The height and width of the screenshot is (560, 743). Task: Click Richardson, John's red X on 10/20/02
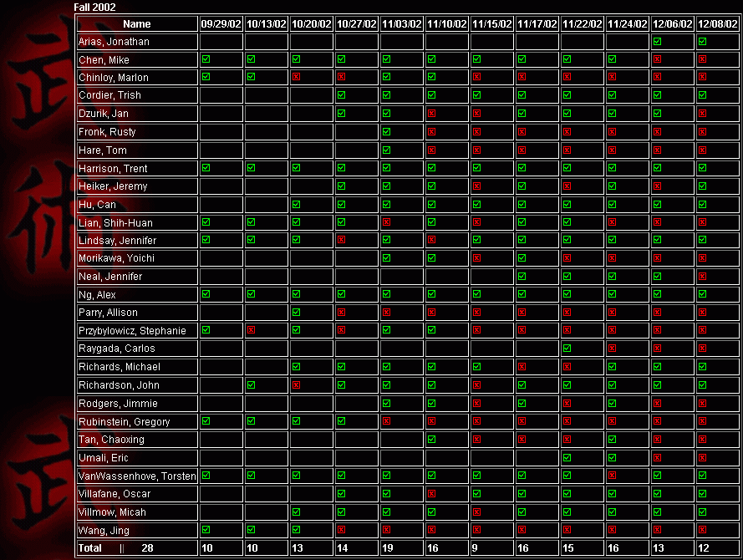[x=296, y=385]
